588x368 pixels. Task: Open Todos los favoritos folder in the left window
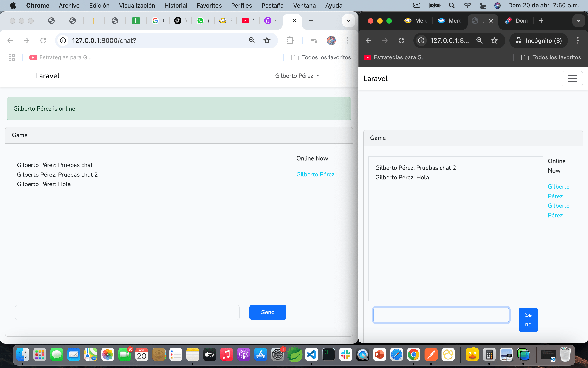point(321,57)
